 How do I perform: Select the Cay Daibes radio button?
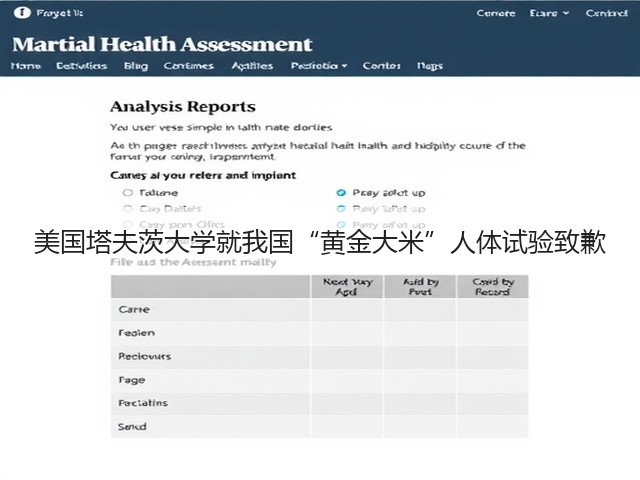point(128,209)
